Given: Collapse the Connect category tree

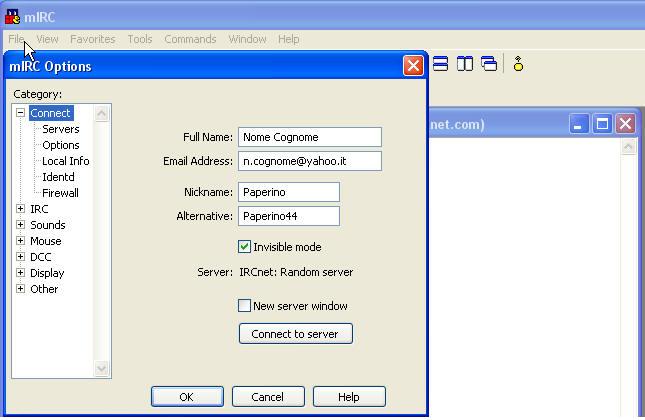Looking at the screenshot, I should (x=20, y=113).
